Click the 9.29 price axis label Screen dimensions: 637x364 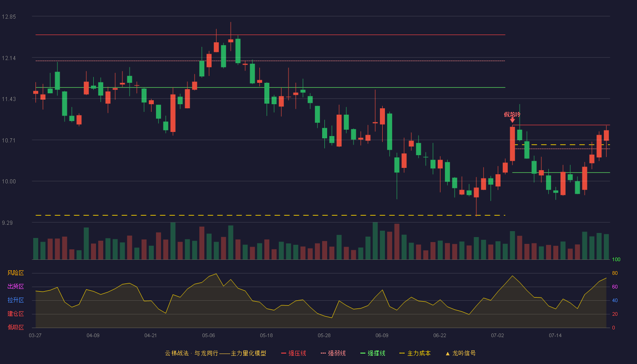click(x=7, y=223)
